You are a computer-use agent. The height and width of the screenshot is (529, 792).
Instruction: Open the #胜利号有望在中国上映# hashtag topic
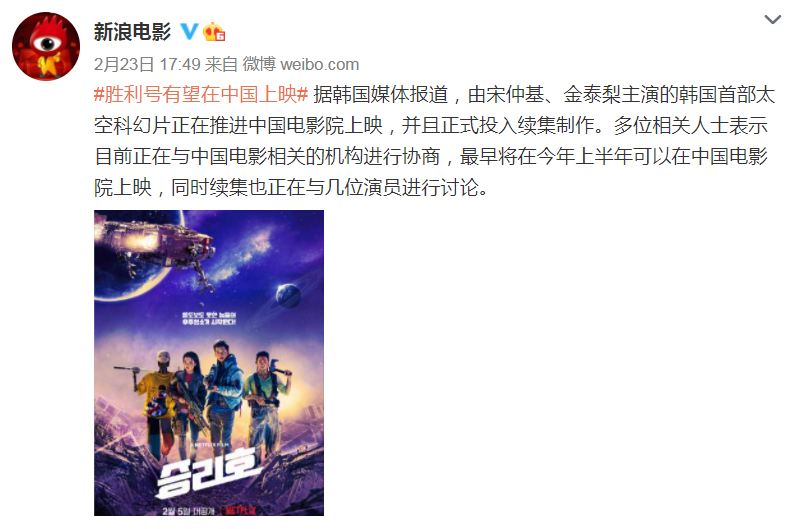click(x=201, y=94)
